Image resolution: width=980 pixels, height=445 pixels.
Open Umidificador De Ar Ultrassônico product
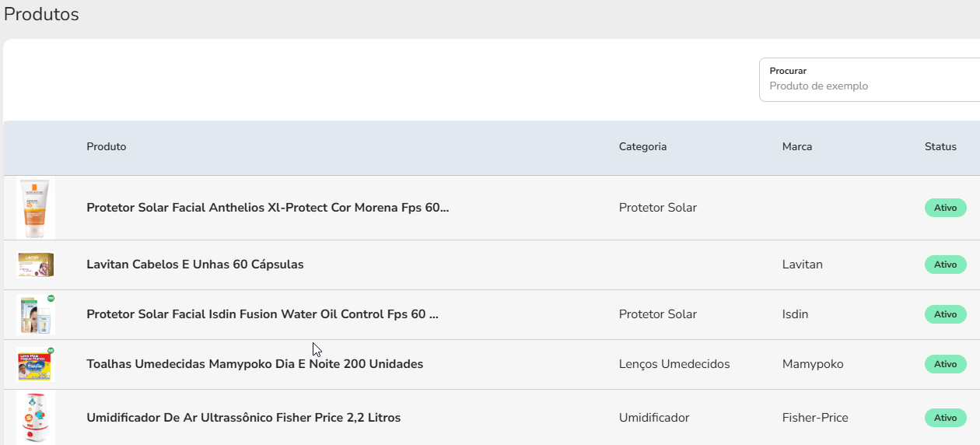pyautogui.click(x=243, y=418)
